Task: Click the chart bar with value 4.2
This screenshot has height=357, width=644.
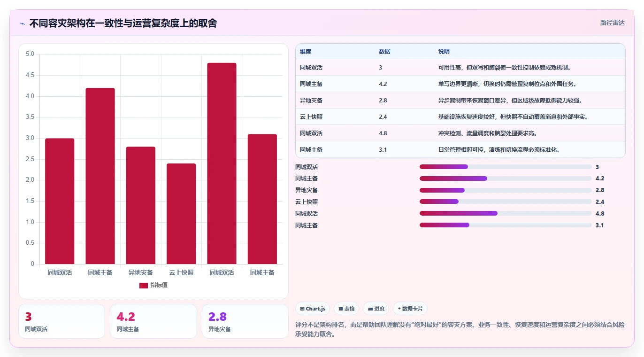Action: tap(100, 176)
